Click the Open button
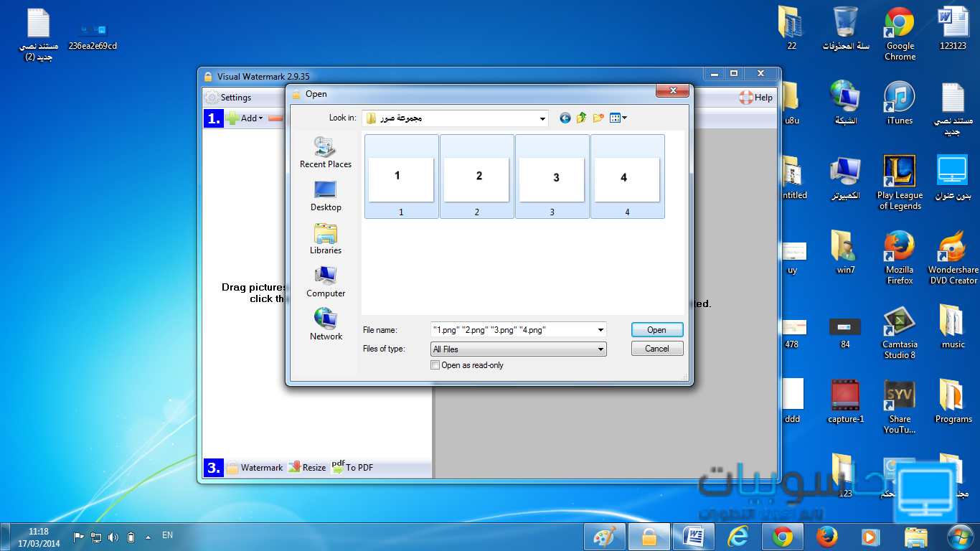Viewport: 980px width, 551px height. (657, 330)
